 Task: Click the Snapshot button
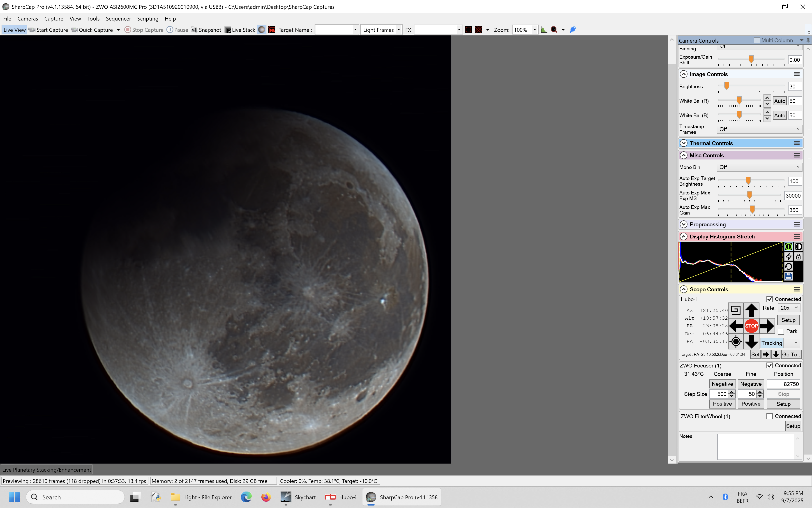(x=206, y=30)
